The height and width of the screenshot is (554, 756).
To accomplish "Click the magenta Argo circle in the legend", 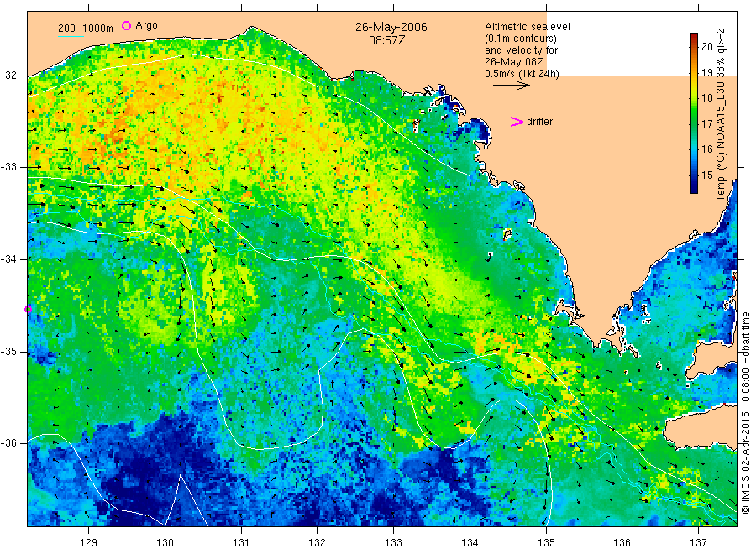I will 126,25.
